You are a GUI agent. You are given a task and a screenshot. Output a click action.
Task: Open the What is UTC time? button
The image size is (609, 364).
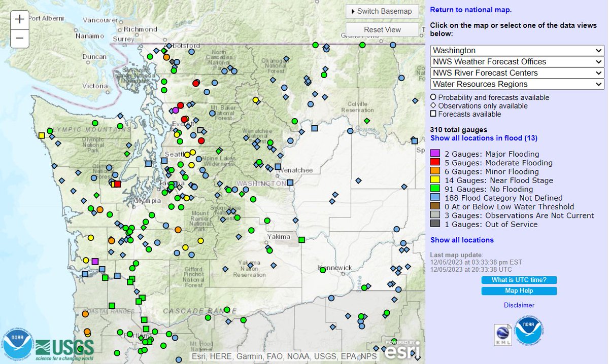[x=519, y=280]
